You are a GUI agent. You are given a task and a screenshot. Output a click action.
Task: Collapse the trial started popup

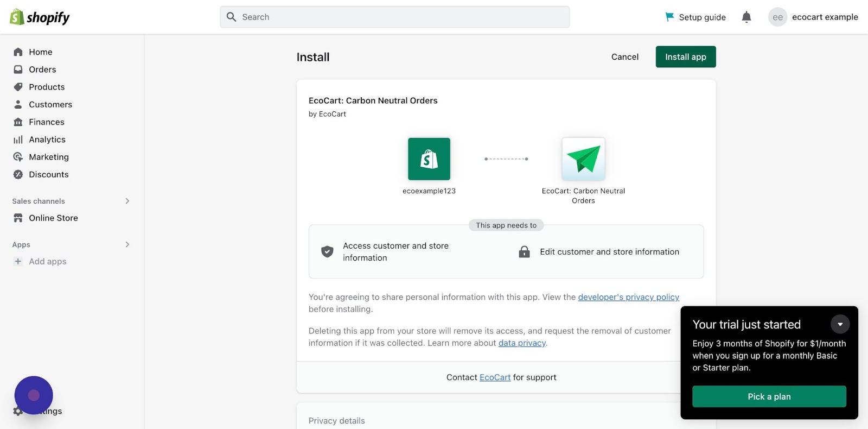pyautogui.click(x=840, y=324)
